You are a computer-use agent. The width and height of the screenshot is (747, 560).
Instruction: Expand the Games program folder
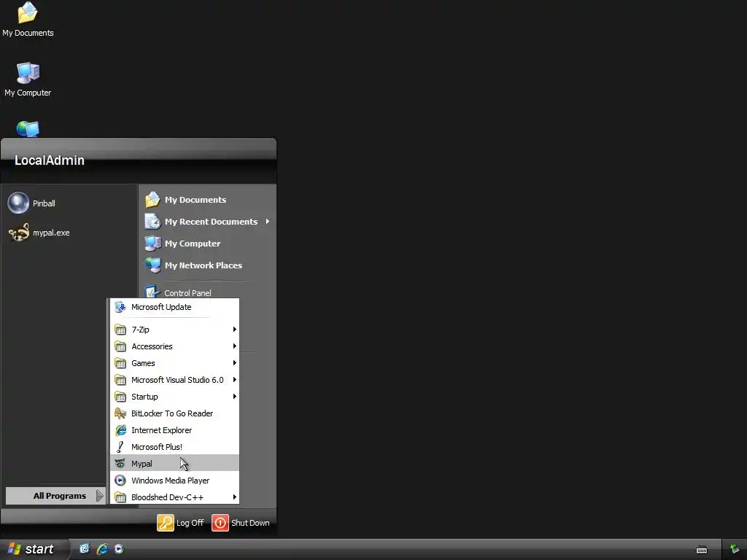tap(174, 363)
